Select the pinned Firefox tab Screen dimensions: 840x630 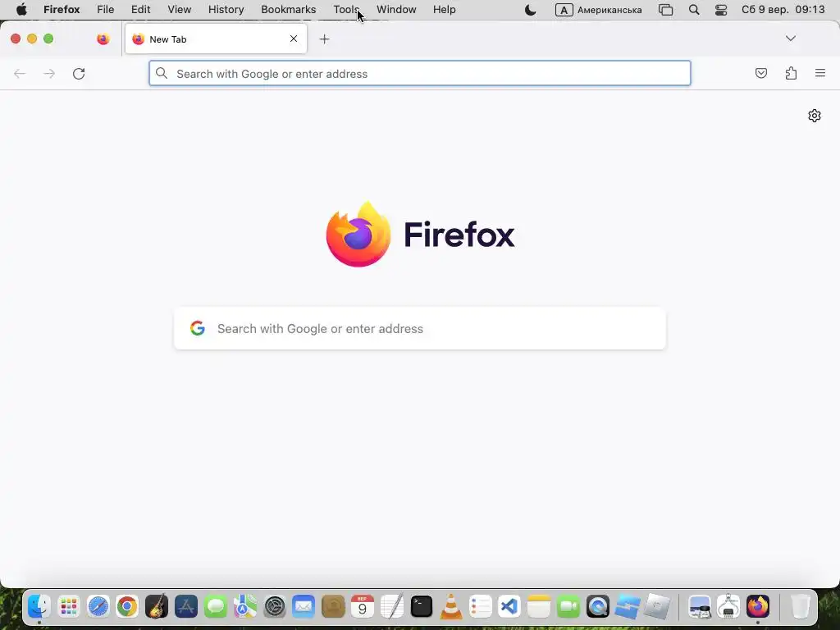pos(103,39)
